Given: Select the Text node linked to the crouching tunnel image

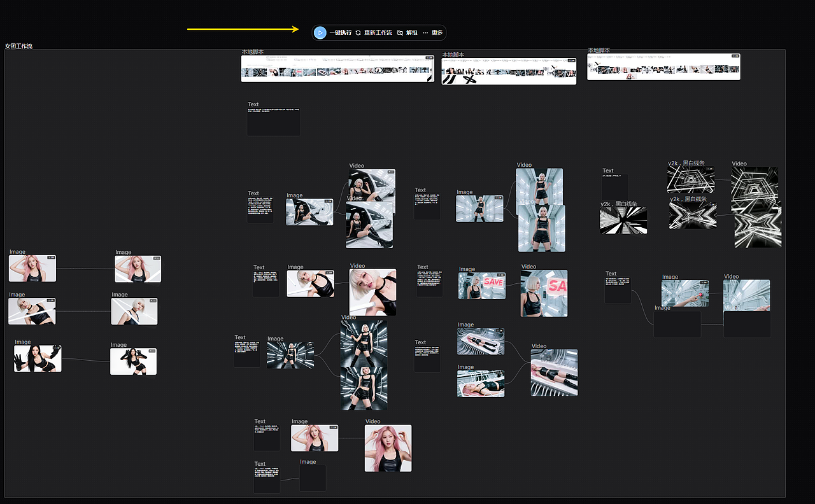Looking at the screenshot, I should [x=247, y=354].
